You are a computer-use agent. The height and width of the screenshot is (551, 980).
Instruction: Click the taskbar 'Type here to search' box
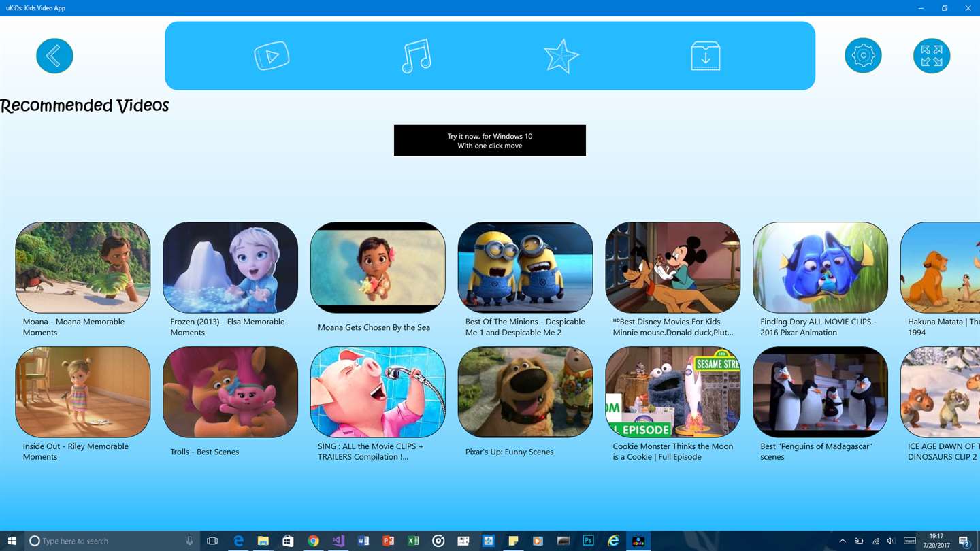click(112, 541)
